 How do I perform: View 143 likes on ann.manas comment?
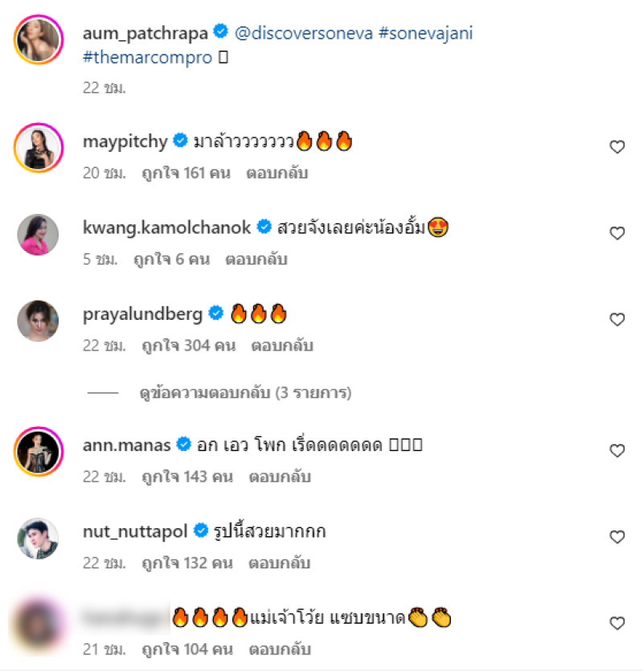tap(187, 477)
